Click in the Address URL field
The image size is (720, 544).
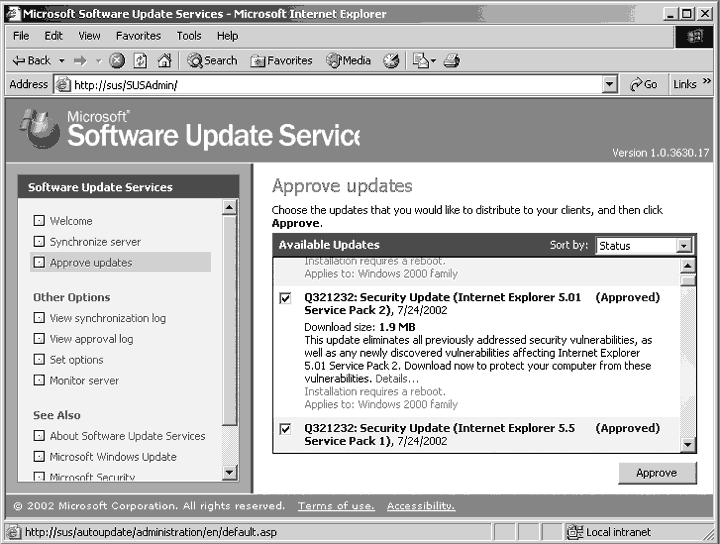(x=330, y=85)
